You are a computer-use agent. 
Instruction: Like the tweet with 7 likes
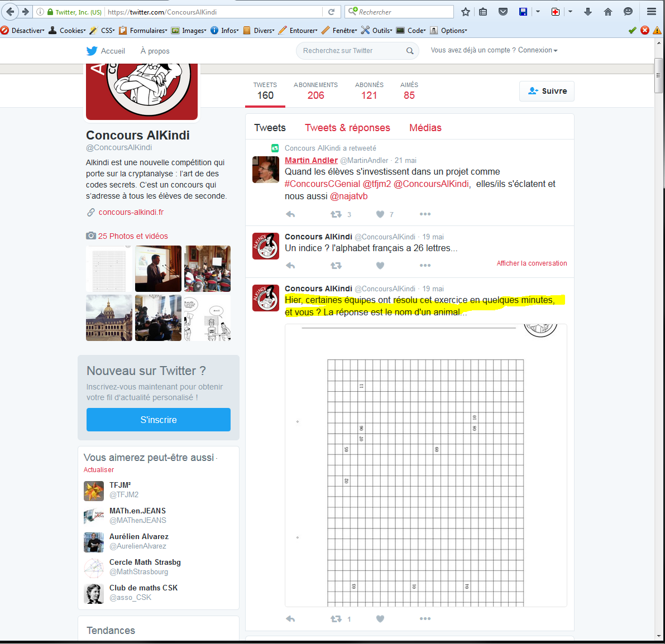click(x=380, y=214)
